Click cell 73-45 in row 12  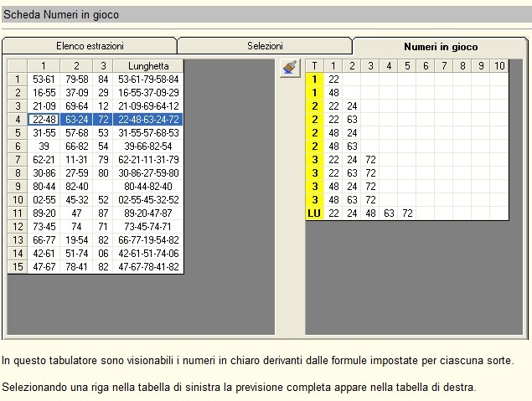pyautogui.click(x=44, y=227)
